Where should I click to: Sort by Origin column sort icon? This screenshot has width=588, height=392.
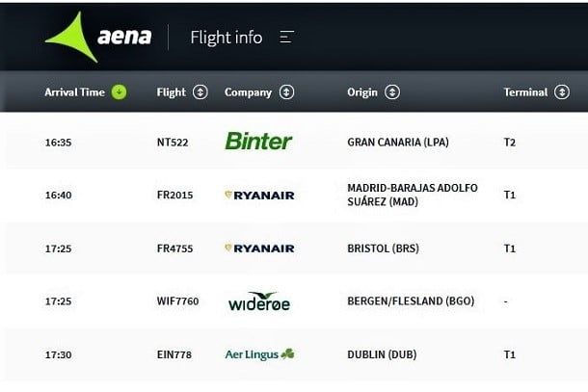tap(392, 92)
